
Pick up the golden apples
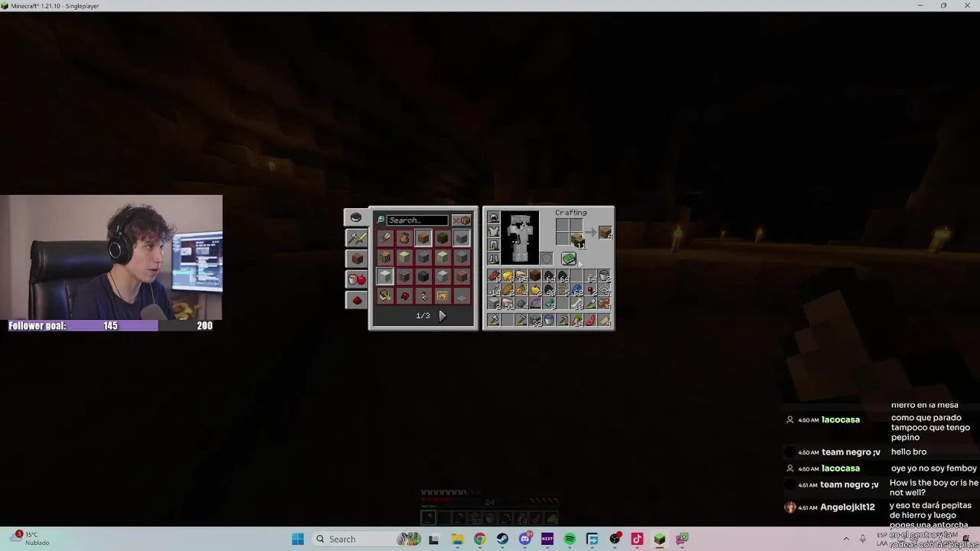pyautogui.click(x=534, y=289)
